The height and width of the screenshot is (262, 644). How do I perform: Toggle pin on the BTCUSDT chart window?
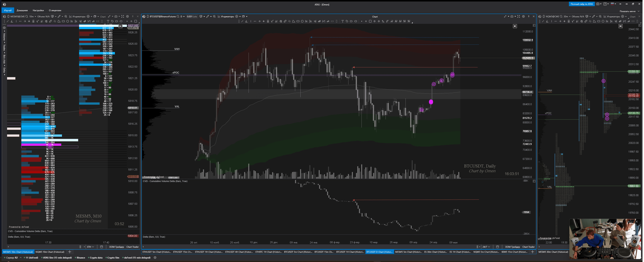[528, 17]
